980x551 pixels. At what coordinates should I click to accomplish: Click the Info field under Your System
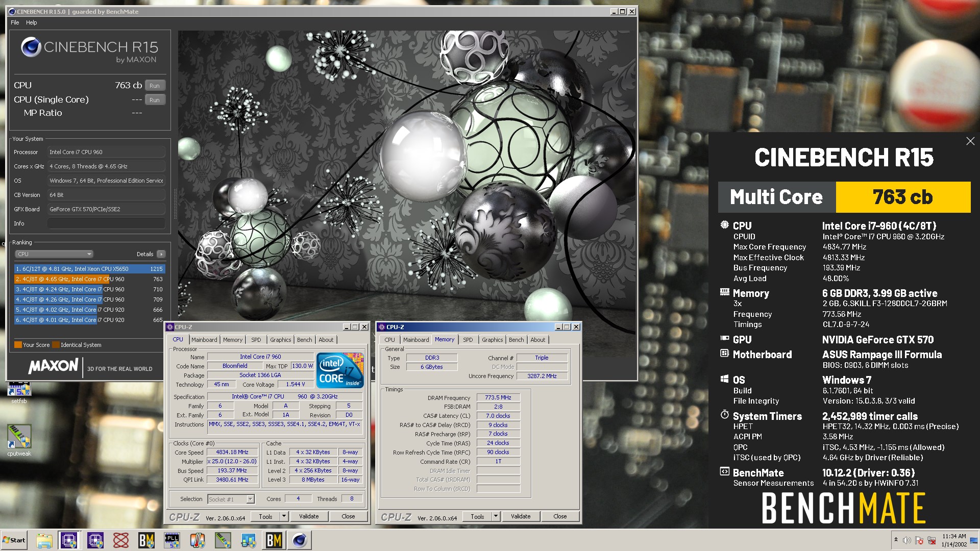coord(106,223)
